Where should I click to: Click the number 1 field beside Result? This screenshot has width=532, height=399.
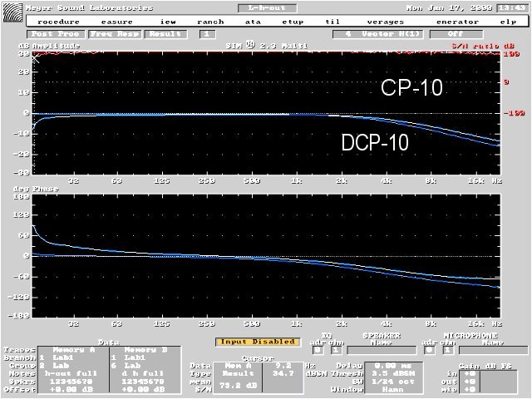point(207,34)
